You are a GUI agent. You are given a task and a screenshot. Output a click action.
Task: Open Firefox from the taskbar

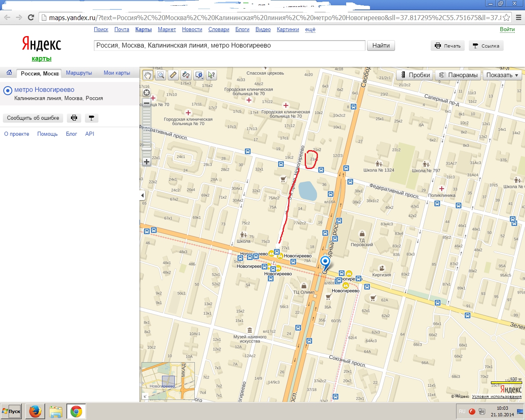click(35, 411)
